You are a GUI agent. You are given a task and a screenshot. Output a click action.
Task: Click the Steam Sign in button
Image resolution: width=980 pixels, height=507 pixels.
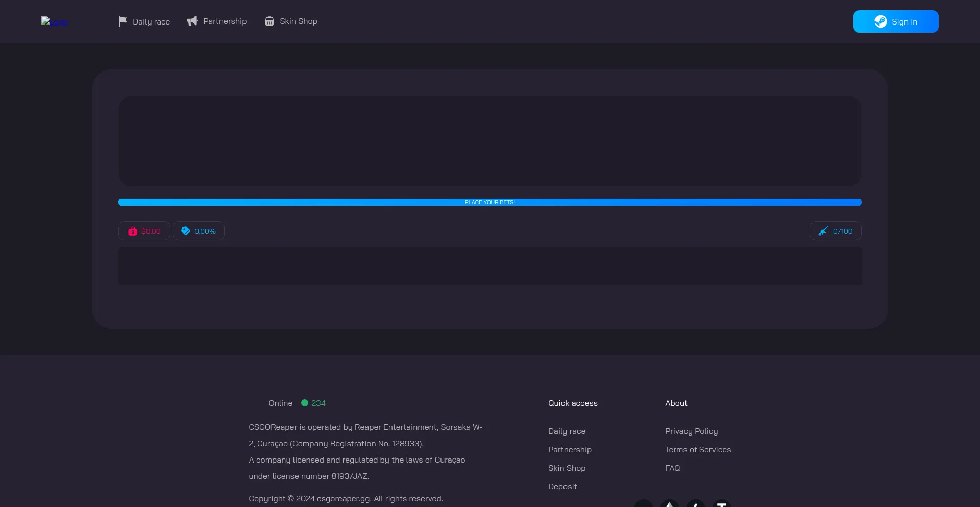pyautogui.click(x=896, y=21)
